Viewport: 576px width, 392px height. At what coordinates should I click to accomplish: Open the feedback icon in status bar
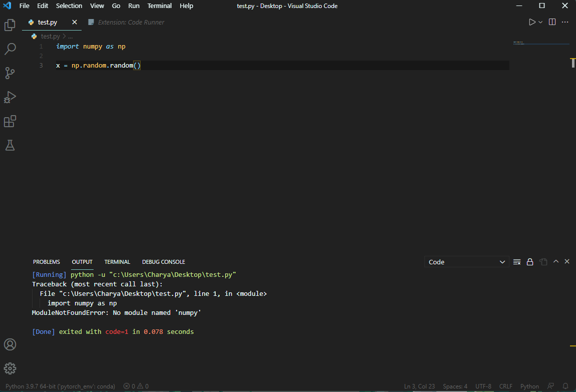[550, 386]
